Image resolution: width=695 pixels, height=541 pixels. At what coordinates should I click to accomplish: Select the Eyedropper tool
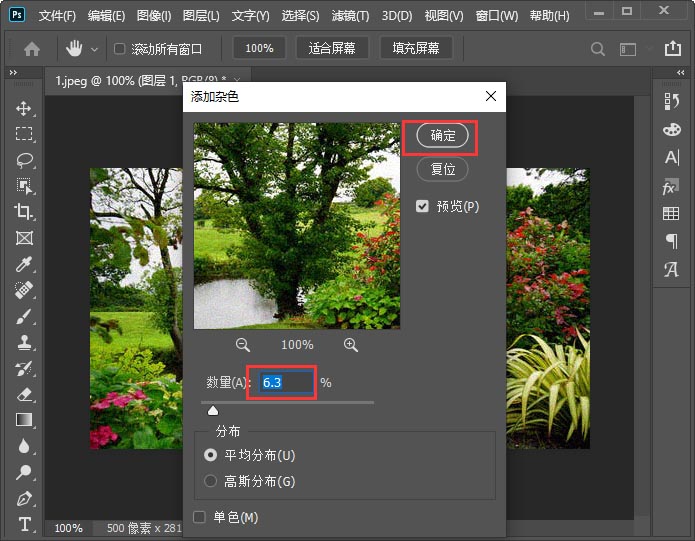tap(23, 264)
